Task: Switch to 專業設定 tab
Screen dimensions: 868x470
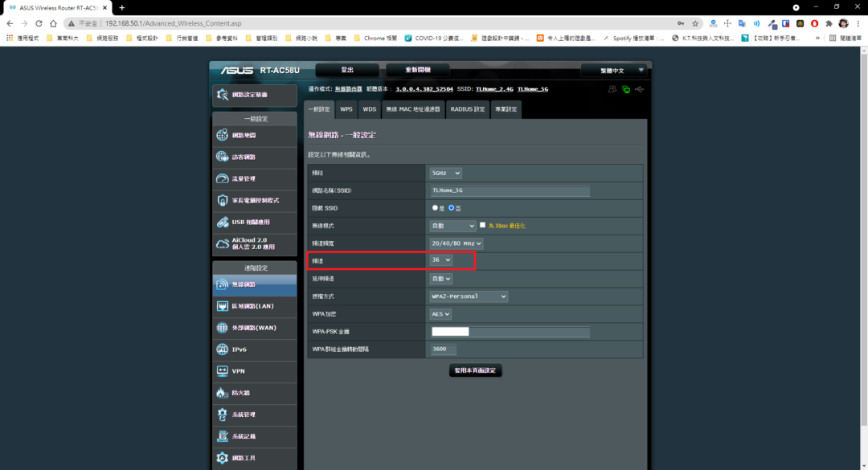Action: pos(506,109)
